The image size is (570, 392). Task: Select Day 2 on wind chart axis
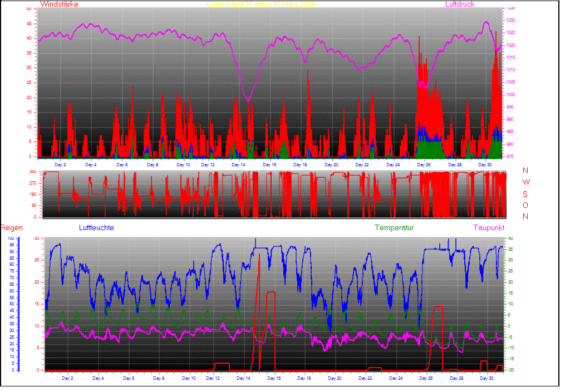[x=60, y=165]
